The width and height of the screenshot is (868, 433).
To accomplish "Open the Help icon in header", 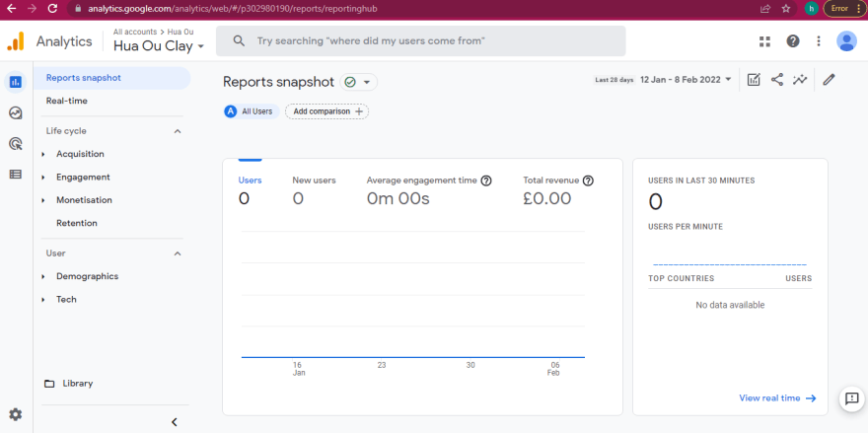I will 793,41.
